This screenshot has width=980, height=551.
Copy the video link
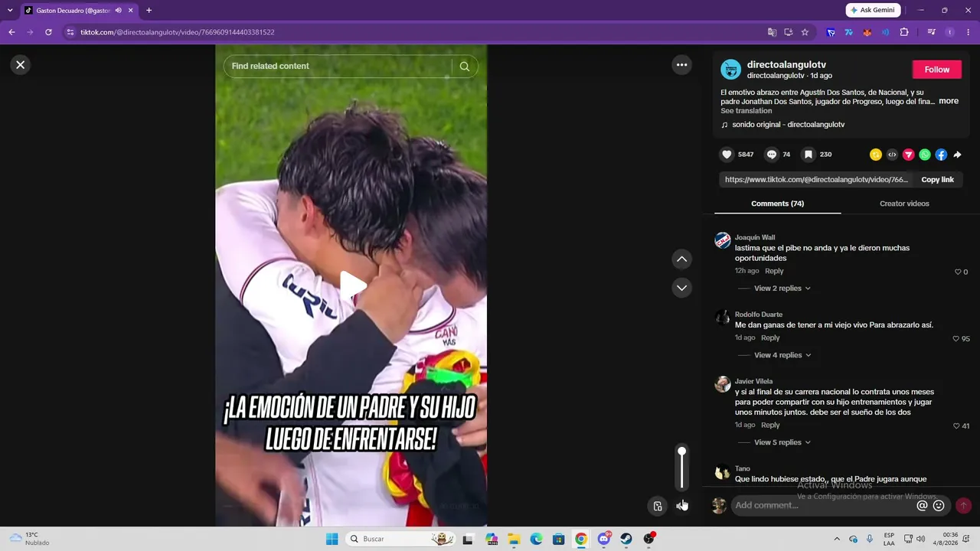click(937, 180)
